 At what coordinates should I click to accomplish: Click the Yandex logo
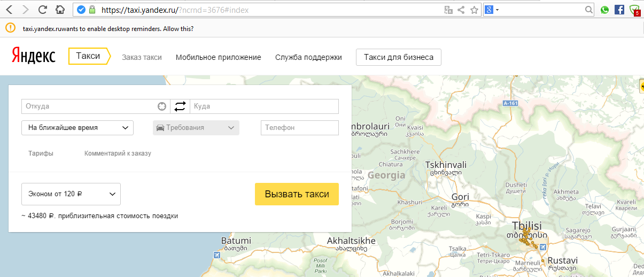pyautogui.click(x=33, y=56)
